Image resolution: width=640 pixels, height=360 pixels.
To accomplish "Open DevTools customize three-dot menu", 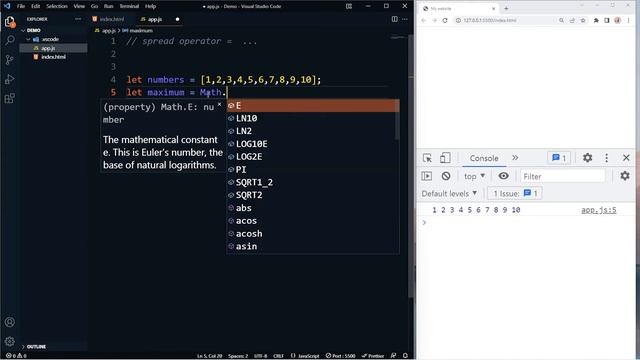I will [x=607, y=158].
